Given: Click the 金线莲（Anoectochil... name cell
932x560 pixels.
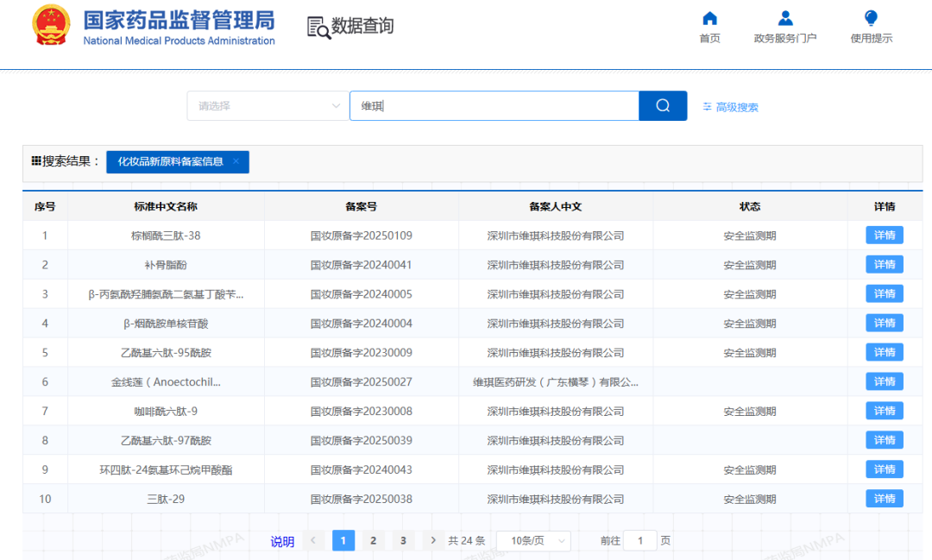Looking at the screenshot, I should pos(166,381).
